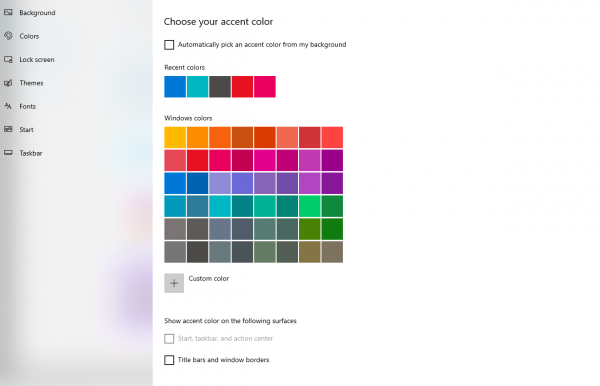
Task: Toggle Title bars and window borders checkbox
Action: [x=169, y=360]
